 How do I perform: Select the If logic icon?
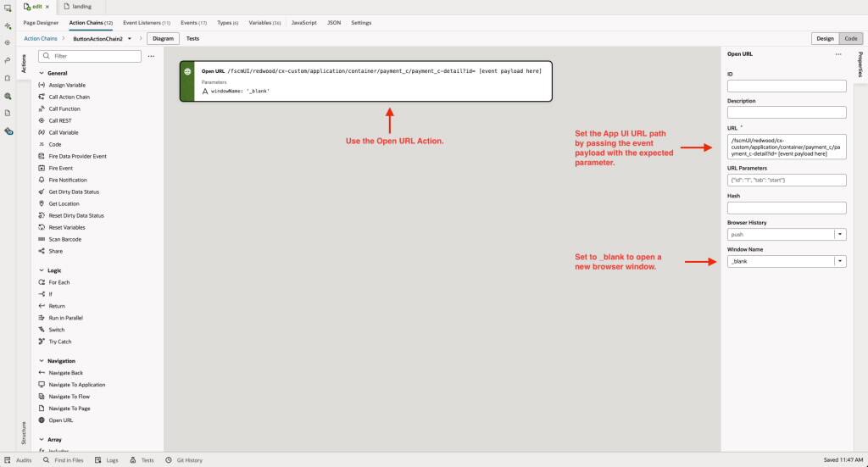(x=42, y=294)
